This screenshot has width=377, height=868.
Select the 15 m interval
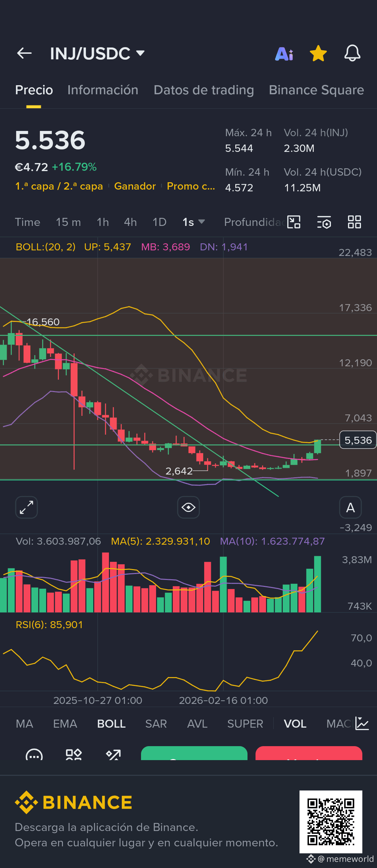point(68,222)
